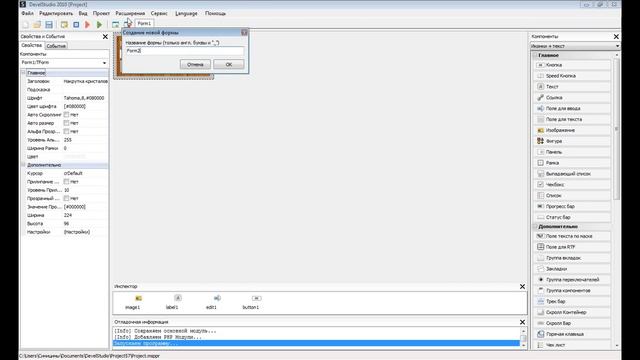Screen dimensions: 640x360
Task: Toggle the Прозрачный property checkbox
Action: [x=66, y=198]
